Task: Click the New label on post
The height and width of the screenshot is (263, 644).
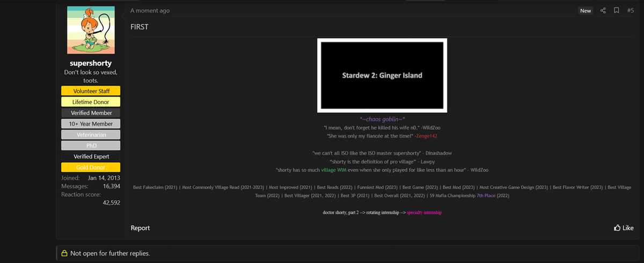Action: (x=586, y=11)
